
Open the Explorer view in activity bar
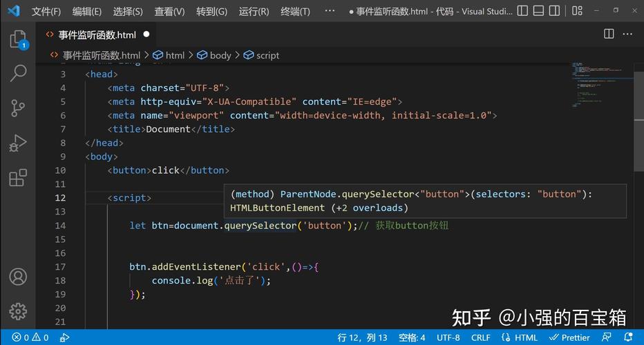(18, 39)
